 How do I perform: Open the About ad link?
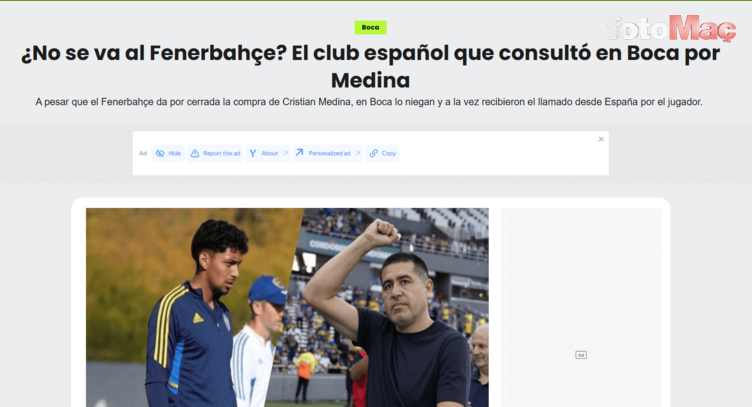click(x=270, y=153)
